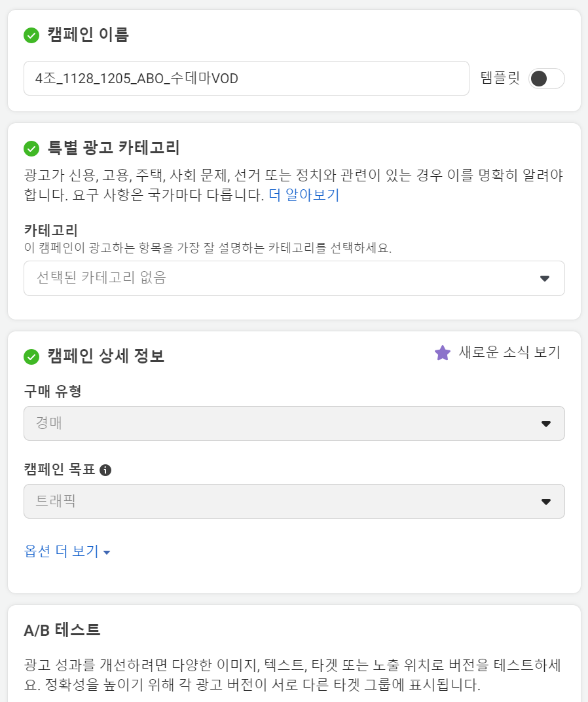Image resolution: width=588 pixels, height=702 pixels.
Task: Open the 구매 유형 경매 dropdown
Action: 294,423
